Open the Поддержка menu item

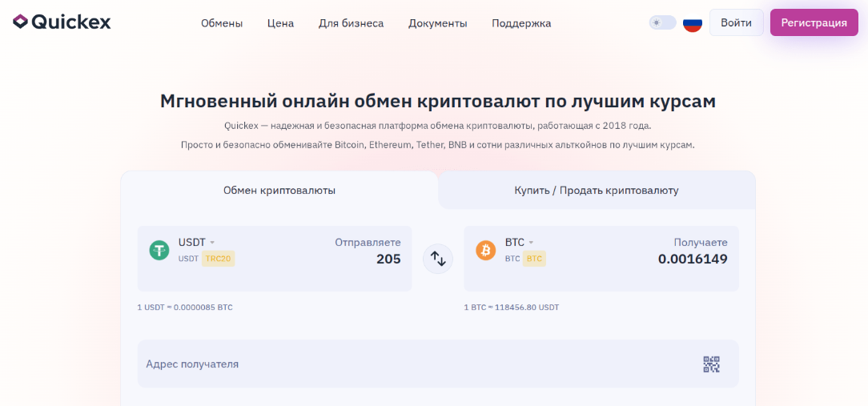click(521, 23)
